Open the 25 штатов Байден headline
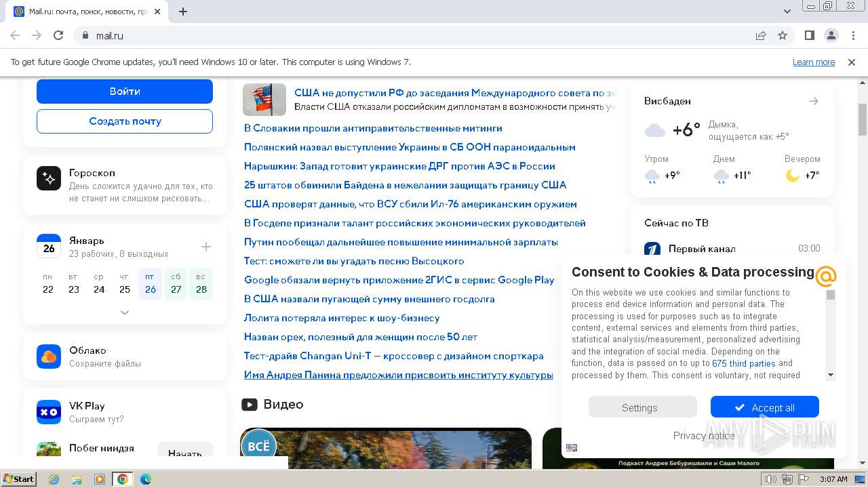This screenshot has width=868, height=488. tap(405, 185)
